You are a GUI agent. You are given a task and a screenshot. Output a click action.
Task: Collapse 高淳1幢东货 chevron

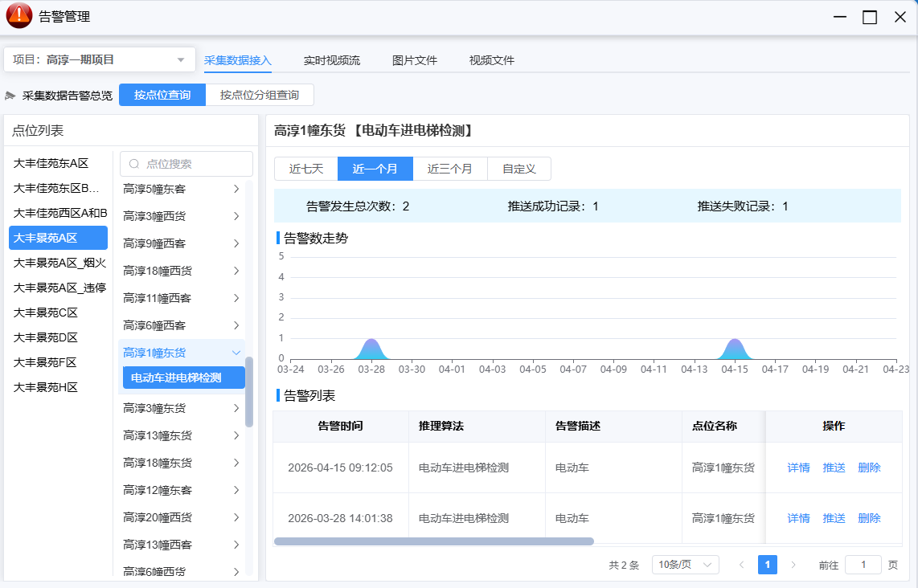[236, 353]
